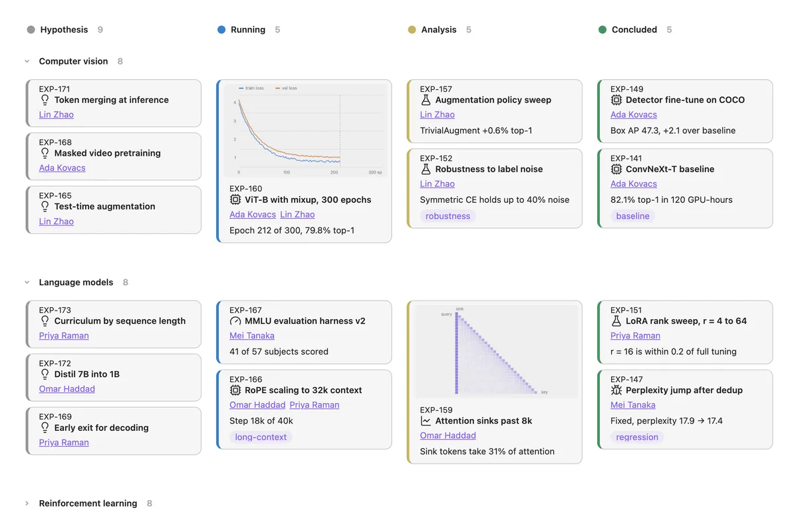
Task: Open Priya Raman link on EXP-173 card
Action: [64, 335]
